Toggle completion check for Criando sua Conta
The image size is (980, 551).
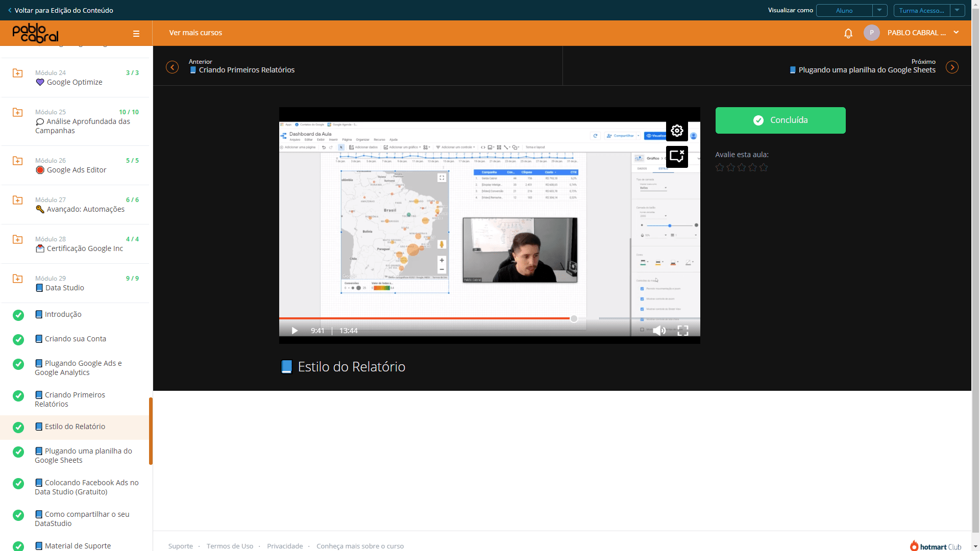(18, 339)
